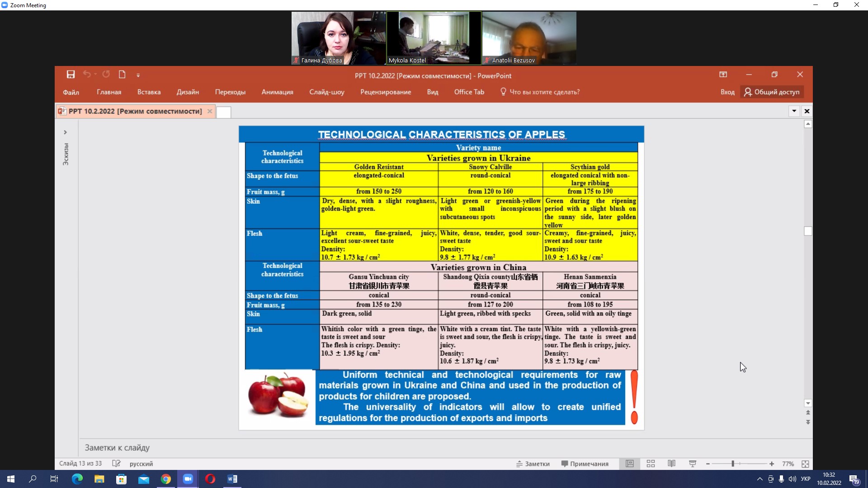Viewport: 868px width, 488px height.
Task: Toggle the Примечания comments button
Action: (585, 464)
